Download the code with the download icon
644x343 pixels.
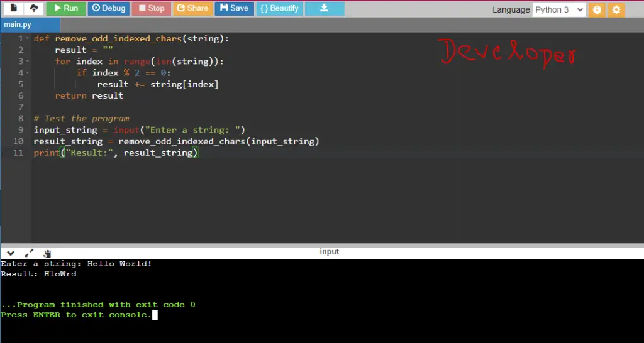(x=325, y=8)
